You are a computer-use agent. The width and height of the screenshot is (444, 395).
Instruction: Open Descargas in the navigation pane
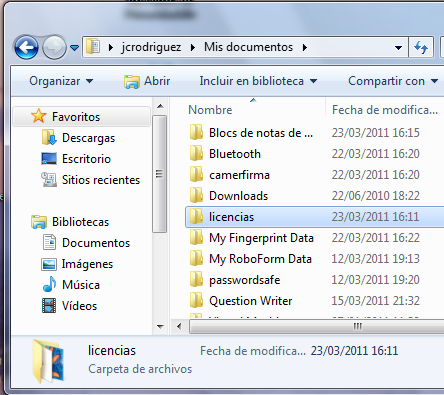(88, 138)
